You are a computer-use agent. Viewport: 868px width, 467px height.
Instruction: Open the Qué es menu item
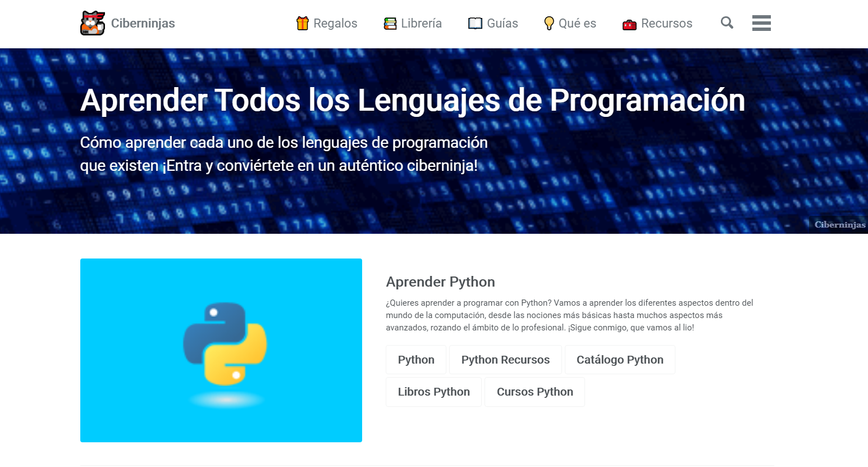point(577,23)
